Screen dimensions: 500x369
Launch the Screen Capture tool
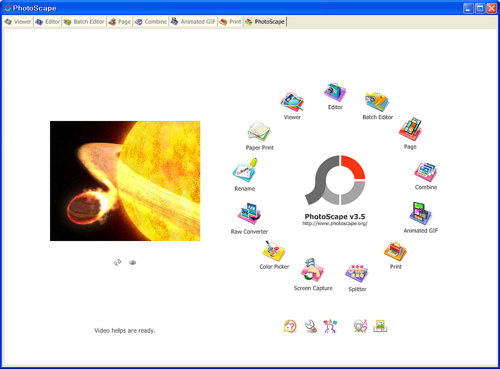pos(313,270)
